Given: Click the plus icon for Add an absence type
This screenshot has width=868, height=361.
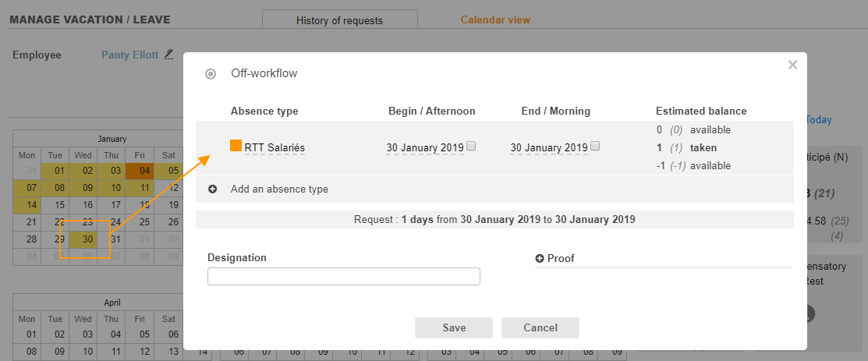Looking at the screenshot, I should pos(213,189).
